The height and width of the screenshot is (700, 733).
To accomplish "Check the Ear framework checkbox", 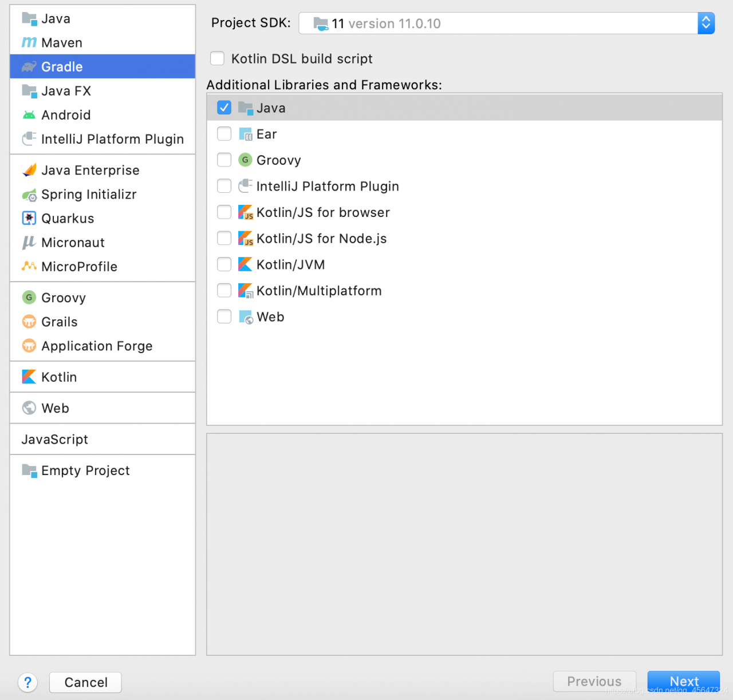I will 224,134.
